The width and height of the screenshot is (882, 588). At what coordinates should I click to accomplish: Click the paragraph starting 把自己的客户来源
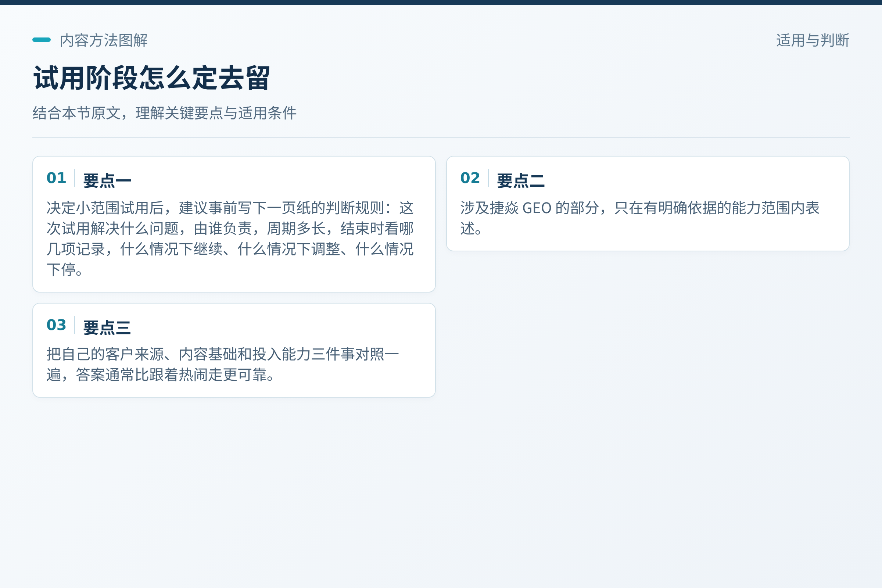223,365
